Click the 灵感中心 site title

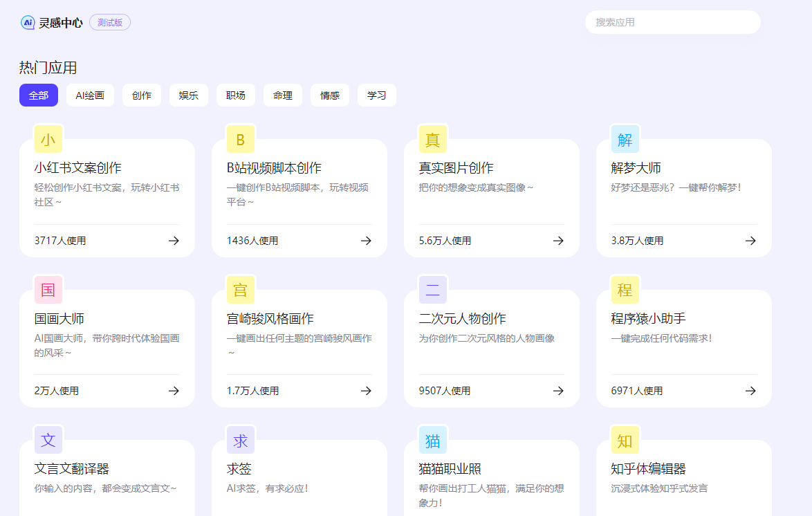(x=61, y=23)
